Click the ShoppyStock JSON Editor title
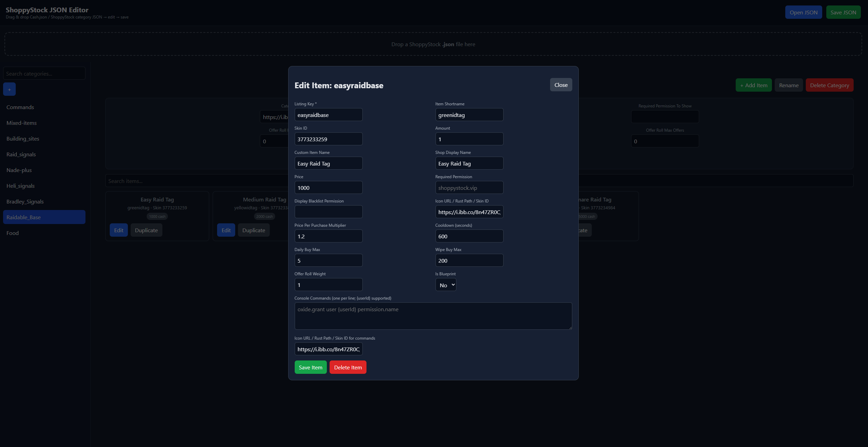868x447 pixels. (47, 10)
